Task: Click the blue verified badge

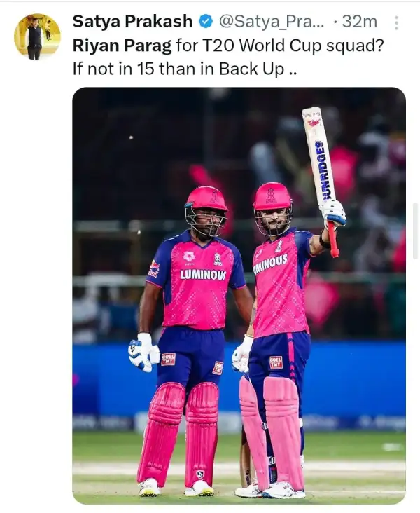Action: tap(206, 22)
